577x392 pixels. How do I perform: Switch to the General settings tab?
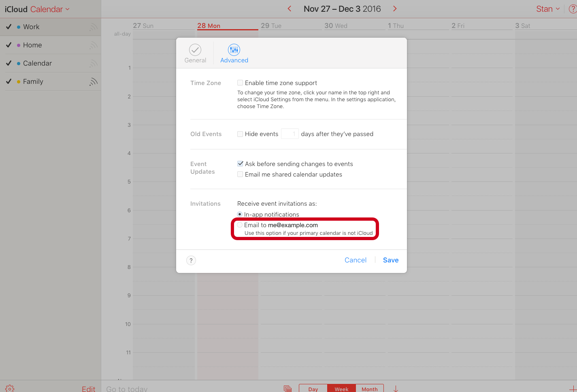pos(195,53)
